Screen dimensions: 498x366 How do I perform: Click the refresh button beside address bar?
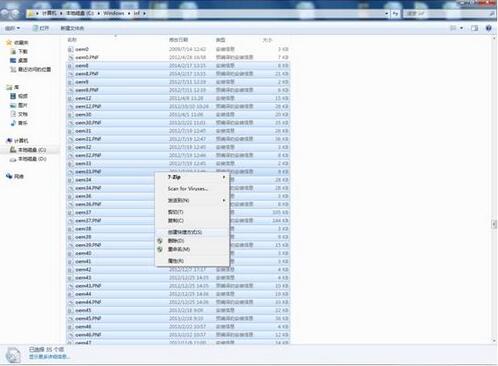click(x=395, y=13)
